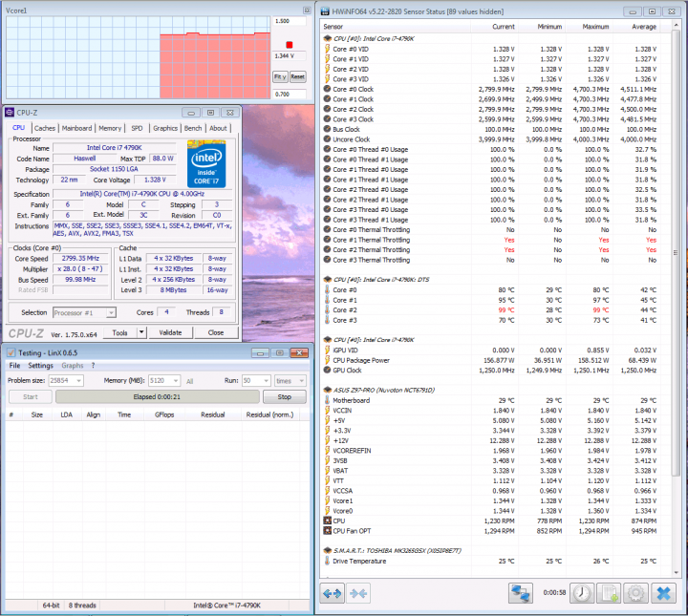Click the Average column header in HWiNFO
The height and width of the screenshot is (616, 688).
tap(636, 27)
